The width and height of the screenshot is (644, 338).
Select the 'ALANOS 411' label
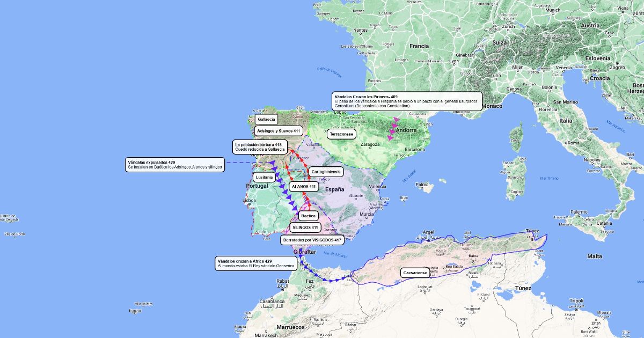pos(304,187)
